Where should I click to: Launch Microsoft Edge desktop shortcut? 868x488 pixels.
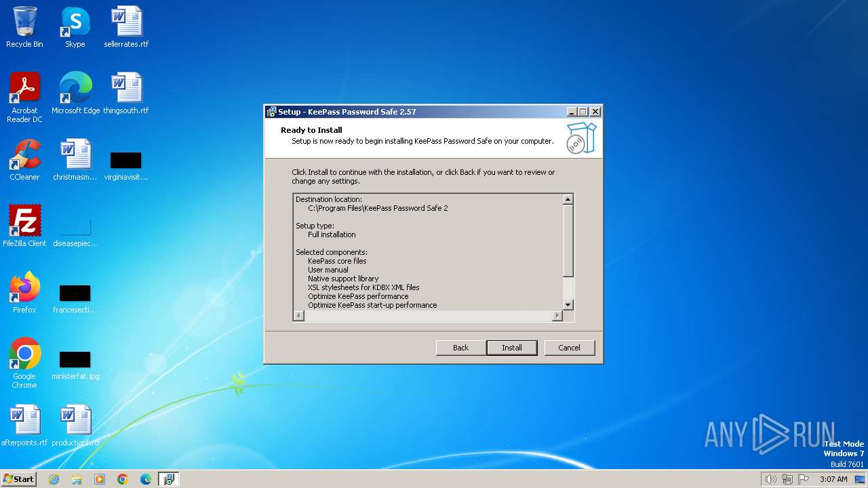coord(75,94)
